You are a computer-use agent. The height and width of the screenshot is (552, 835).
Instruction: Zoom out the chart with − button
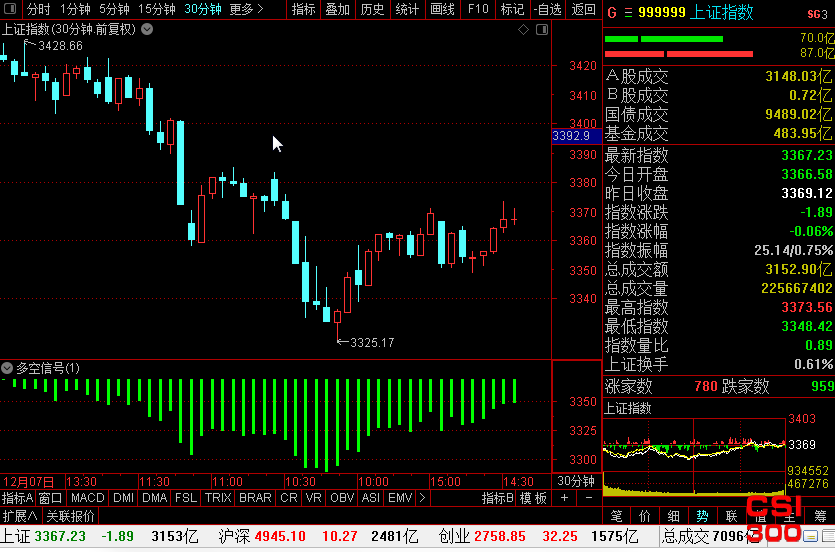(588, 498)
